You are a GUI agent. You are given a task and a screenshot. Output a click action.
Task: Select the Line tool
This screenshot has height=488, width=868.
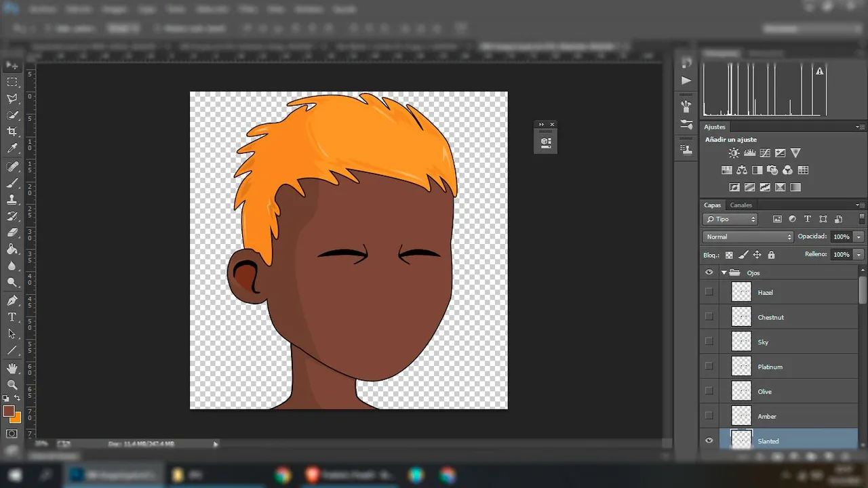point(12,350)
